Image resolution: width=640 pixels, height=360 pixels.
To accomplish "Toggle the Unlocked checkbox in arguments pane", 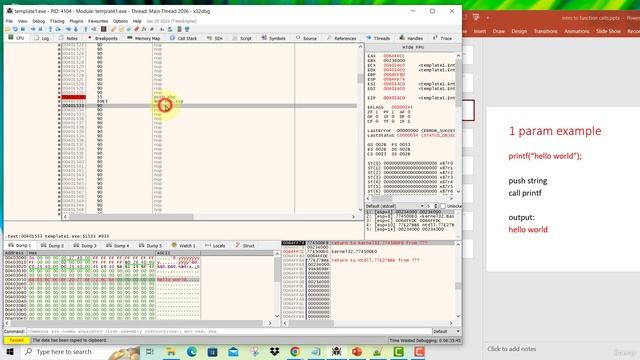I will pyautogui.click(x=443, y=206).
